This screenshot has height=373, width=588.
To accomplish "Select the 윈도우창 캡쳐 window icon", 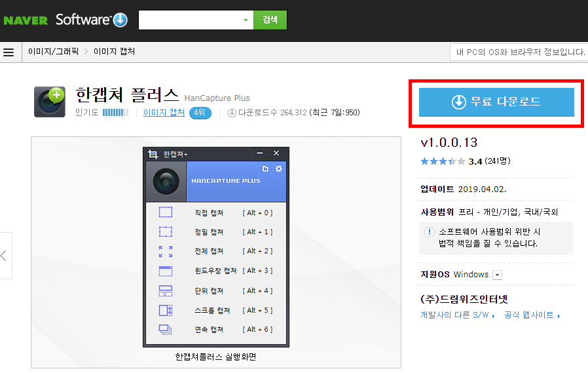I will tap(166, 271).
